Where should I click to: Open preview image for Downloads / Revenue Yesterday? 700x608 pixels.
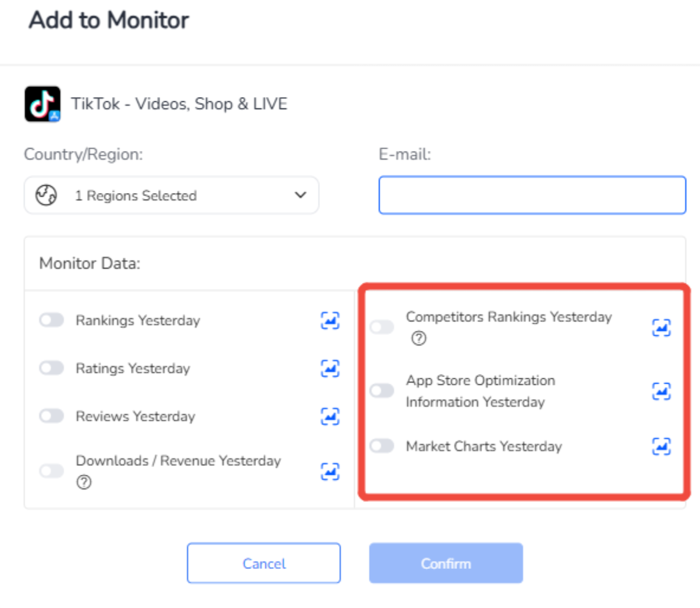tap(330, 471)
